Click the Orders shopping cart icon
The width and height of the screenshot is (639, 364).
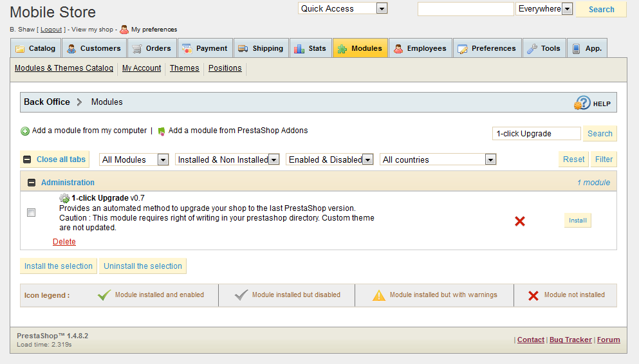(x=137, y=49)
